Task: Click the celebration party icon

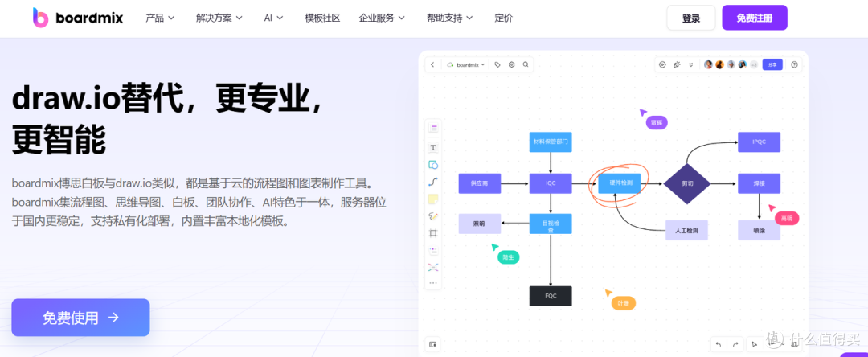Action: pos(677,64)
